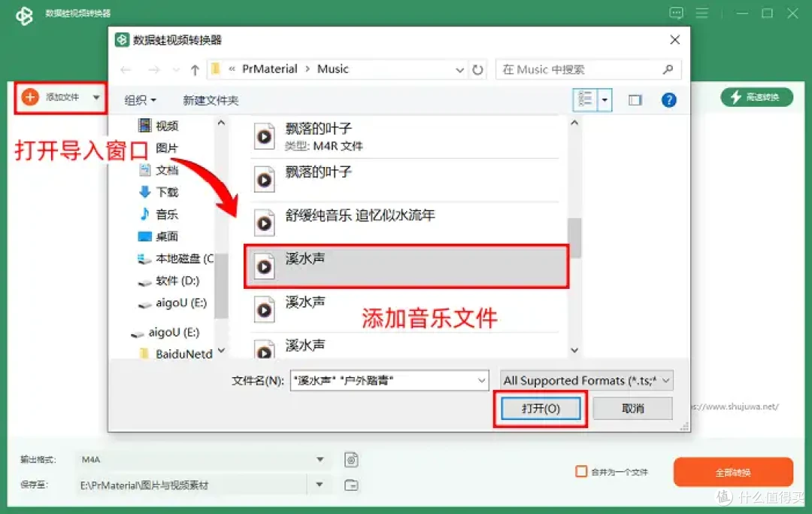The width and height of the screenshot is (812, 514).
Task: Click output format settings icon
Action: coord(351,460)
